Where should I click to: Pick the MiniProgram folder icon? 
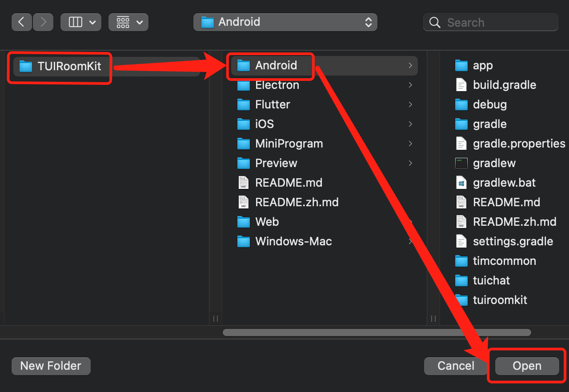pyautogui.click(x=244, y=144)
